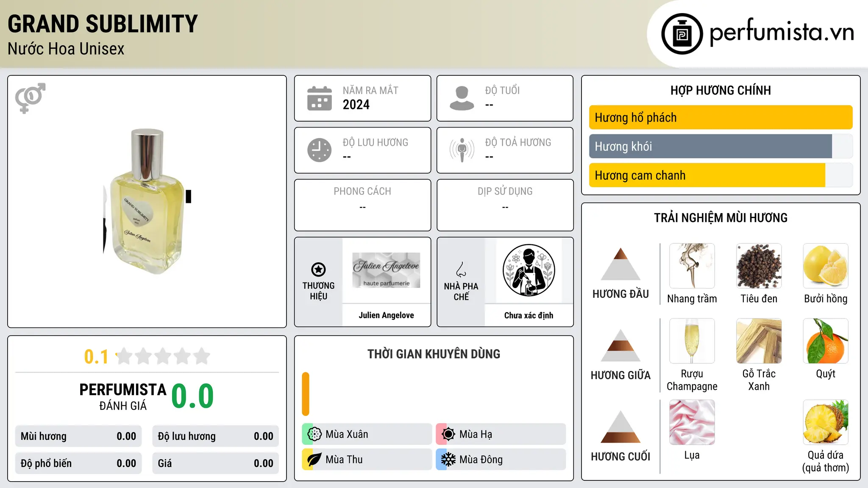Click the ĐỘ TUỔI label text
Viewport: 868px width, 488px height.
(x=502, y=90)
